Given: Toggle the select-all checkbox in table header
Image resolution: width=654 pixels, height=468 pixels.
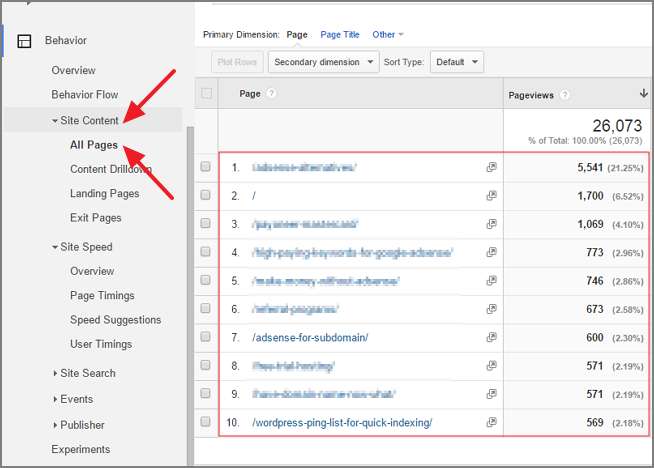Looking at the screenshot, I should [206, 93].
